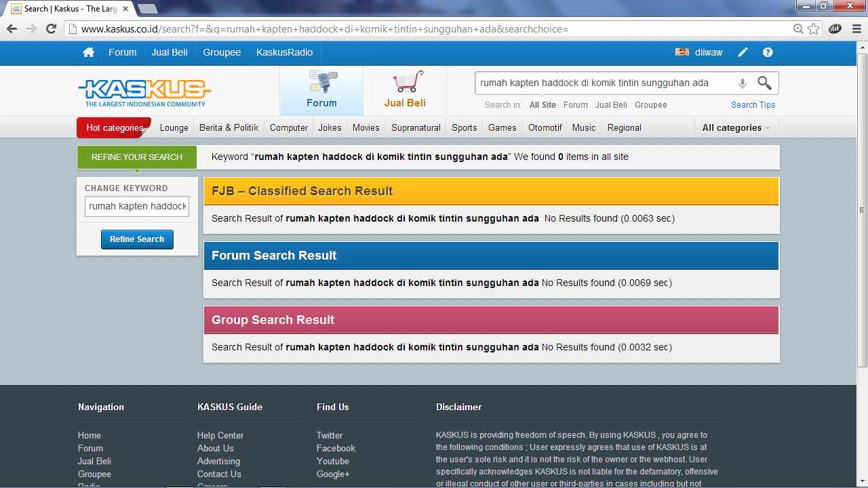
Task: Click the browser forward arrow
Action: point(31,29)
